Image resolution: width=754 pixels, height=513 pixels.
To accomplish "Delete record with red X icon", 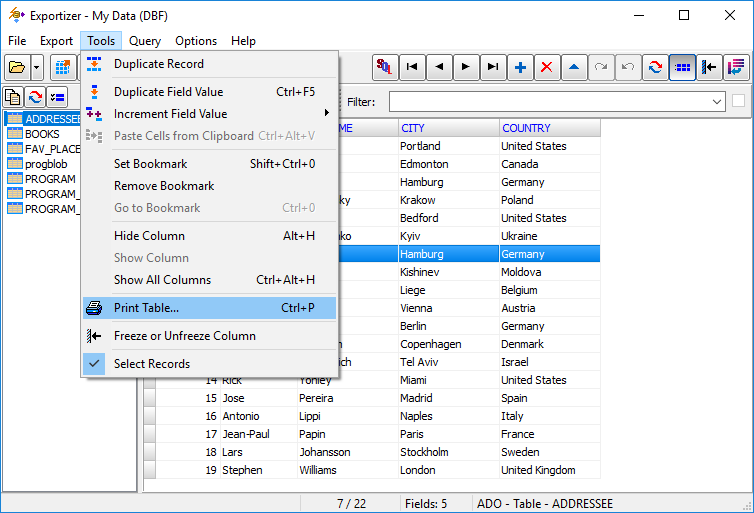I will [x=547, y=67].
